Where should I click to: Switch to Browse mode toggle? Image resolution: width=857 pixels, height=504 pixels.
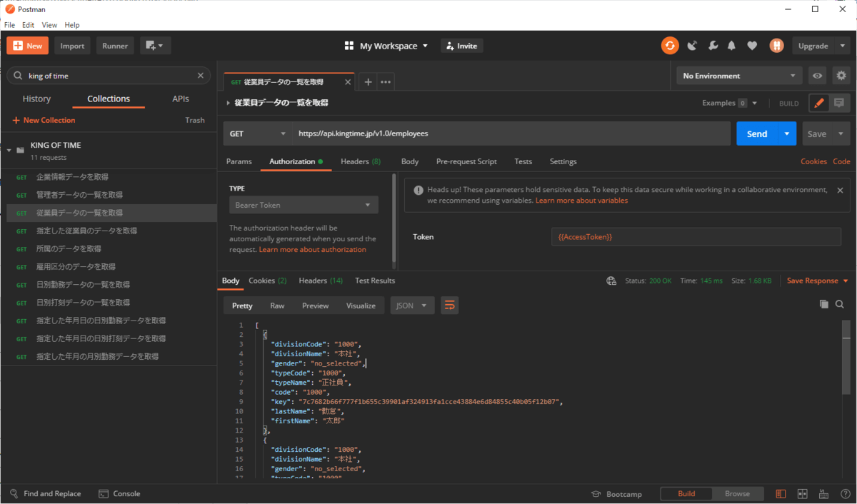[737, 494]
